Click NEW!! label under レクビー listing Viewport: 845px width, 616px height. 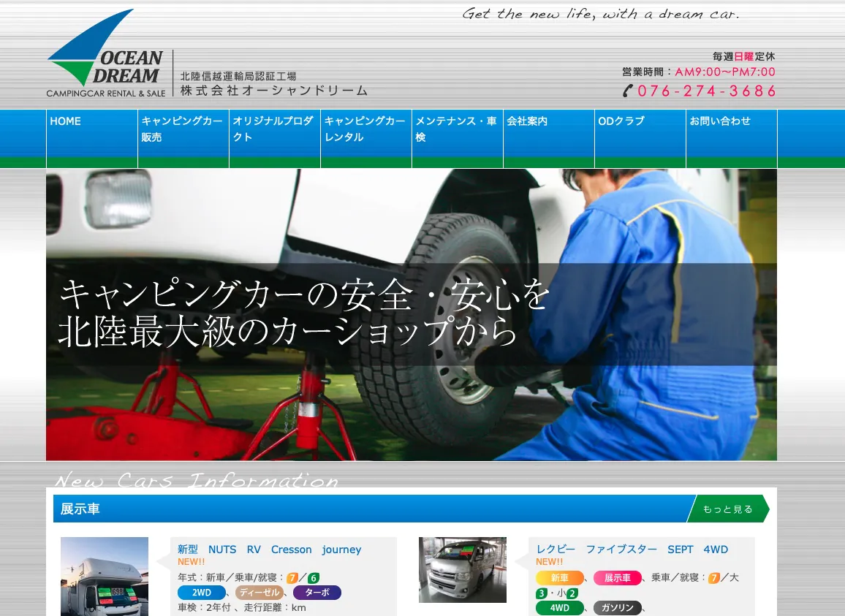tap(549, 562)
